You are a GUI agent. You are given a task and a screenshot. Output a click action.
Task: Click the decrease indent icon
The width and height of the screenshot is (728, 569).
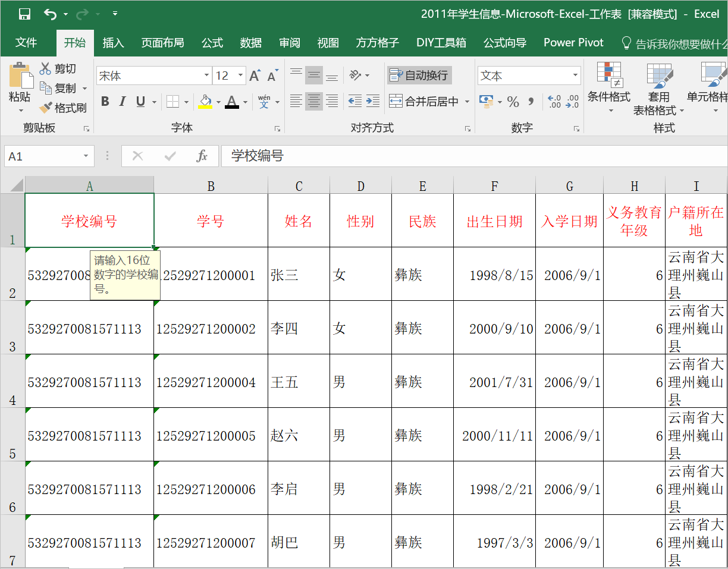[x=355, y=101]
